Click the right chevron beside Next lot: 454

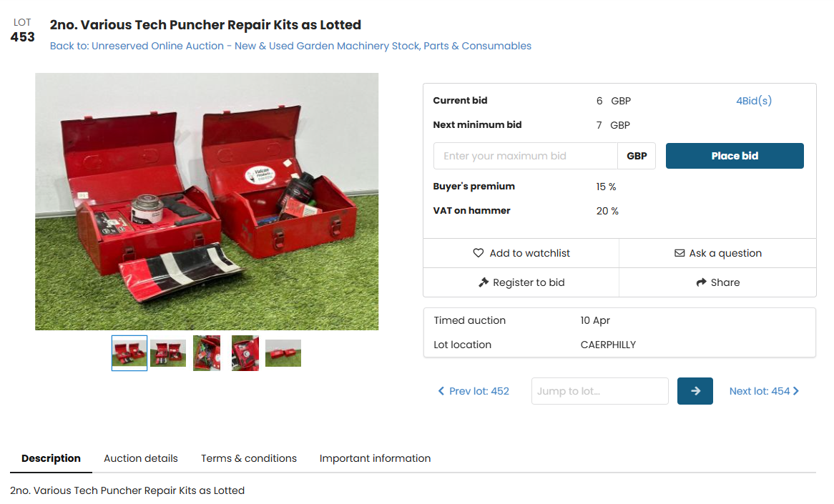(x=795, y=391)
